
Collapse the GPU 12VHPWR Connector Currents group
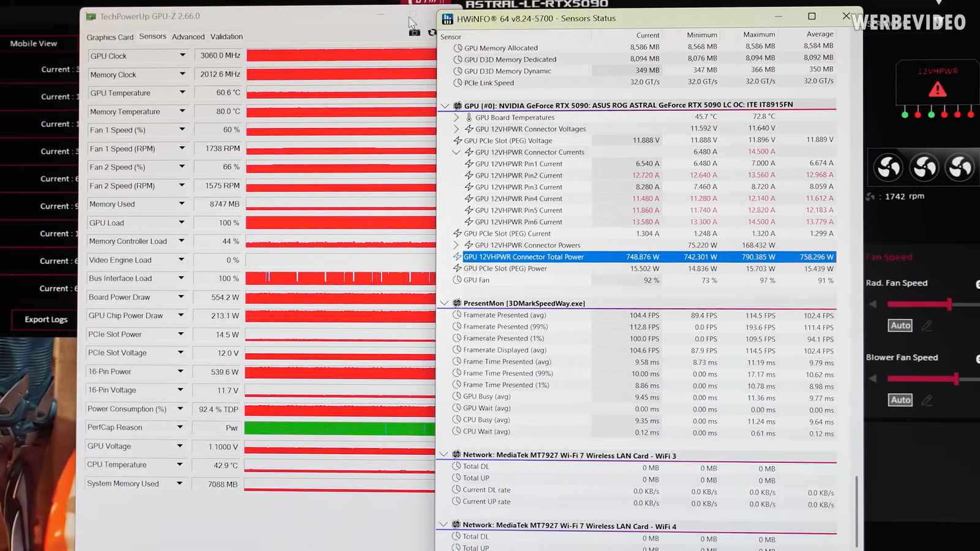(x=456, y=152)
